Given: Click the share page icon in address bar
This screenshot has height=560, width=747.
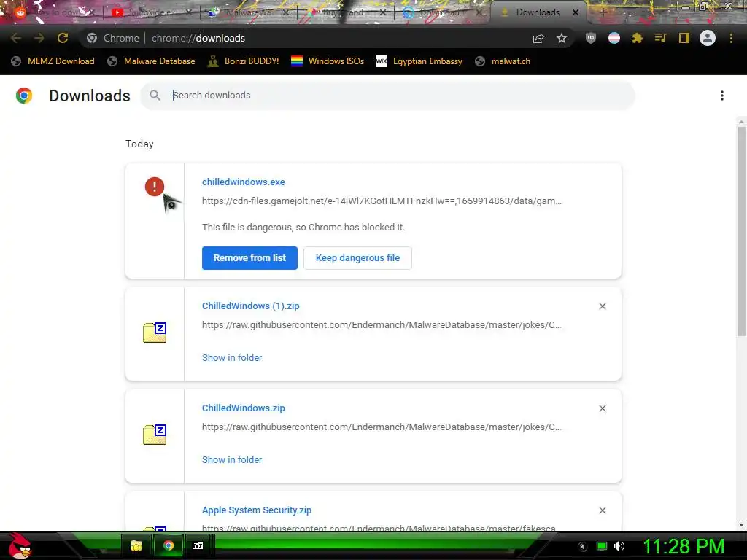Looking at the screenshot, I should pyautogui.click(x=538, y=38).
